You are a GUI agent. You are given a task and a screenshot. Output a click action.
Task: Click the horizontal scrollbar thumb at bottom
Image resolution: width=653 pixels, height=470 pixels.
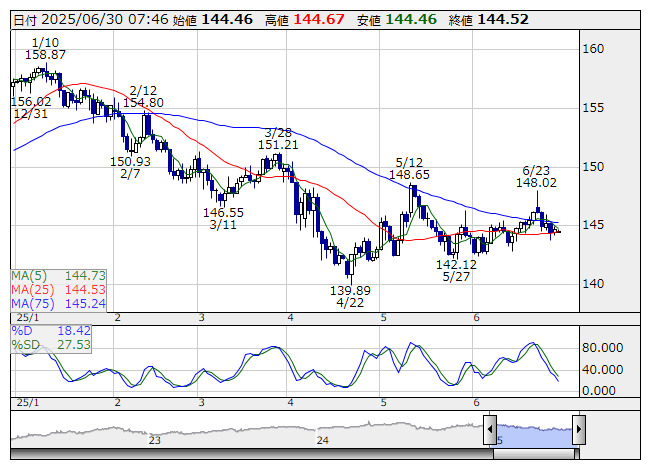point(535,455)
